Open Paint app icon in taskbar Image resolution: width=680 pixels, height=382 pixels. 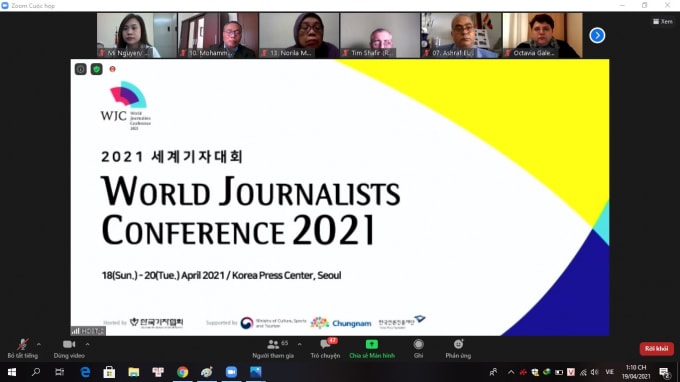click(x=207, y=372)
